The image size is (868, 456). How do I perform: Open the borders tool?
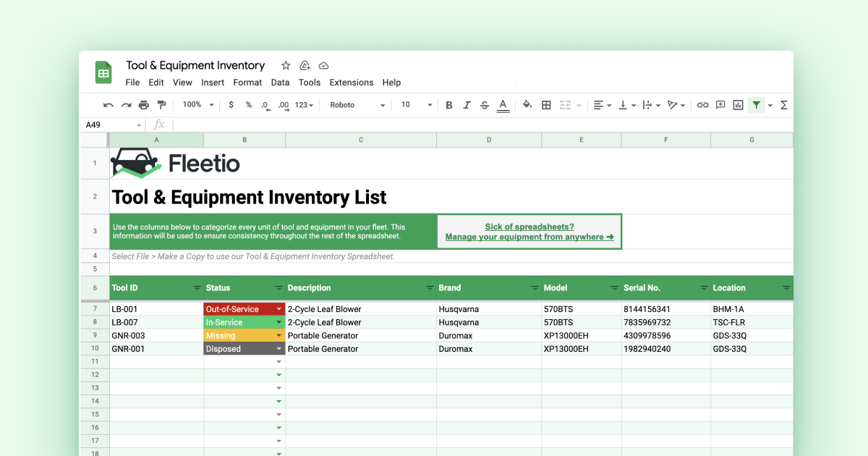click(x=546, y=105)
